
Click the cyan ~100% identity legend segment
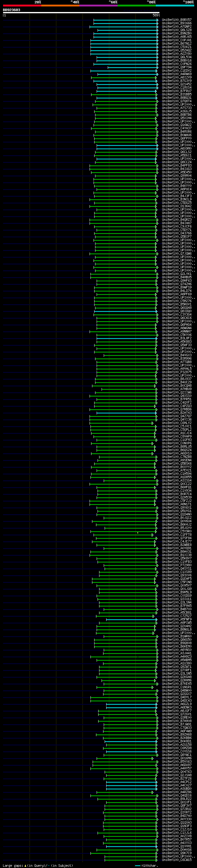175,6
